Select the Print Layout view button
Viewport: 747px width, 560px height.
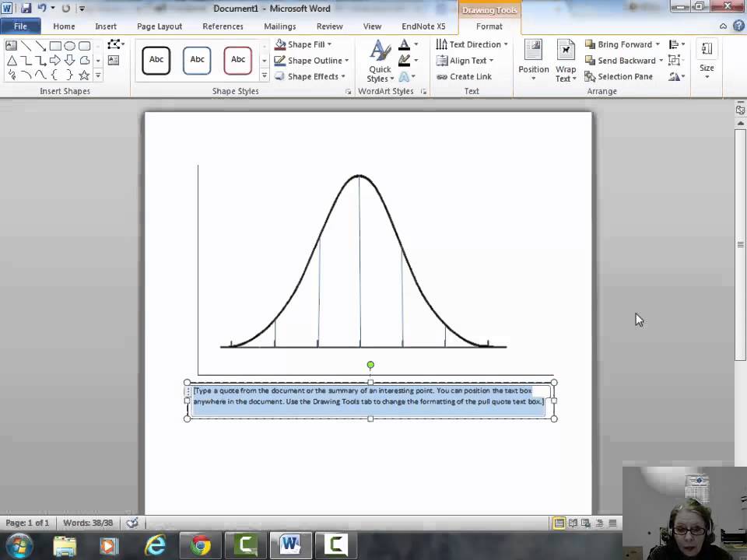click(x=559, y=523)
